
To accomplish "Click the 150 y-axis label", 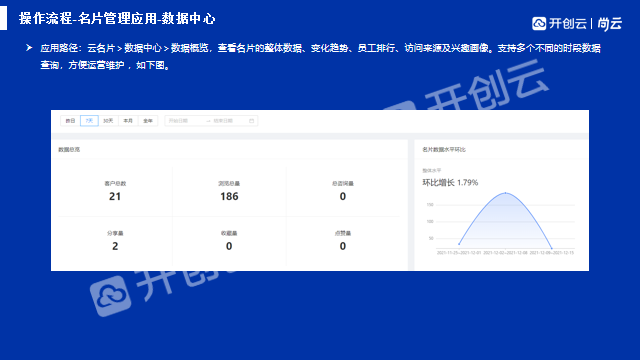I will (x=430, y=205).
